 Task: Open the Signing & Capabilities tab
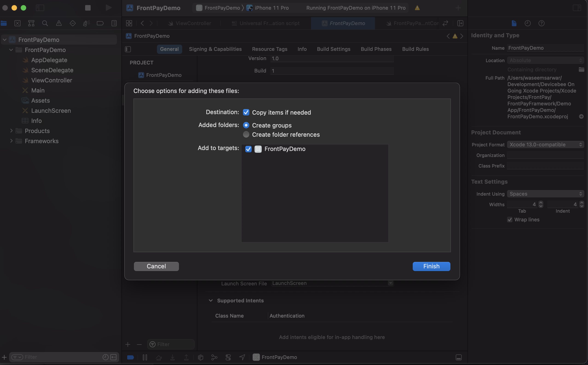(x=215, y=49)
